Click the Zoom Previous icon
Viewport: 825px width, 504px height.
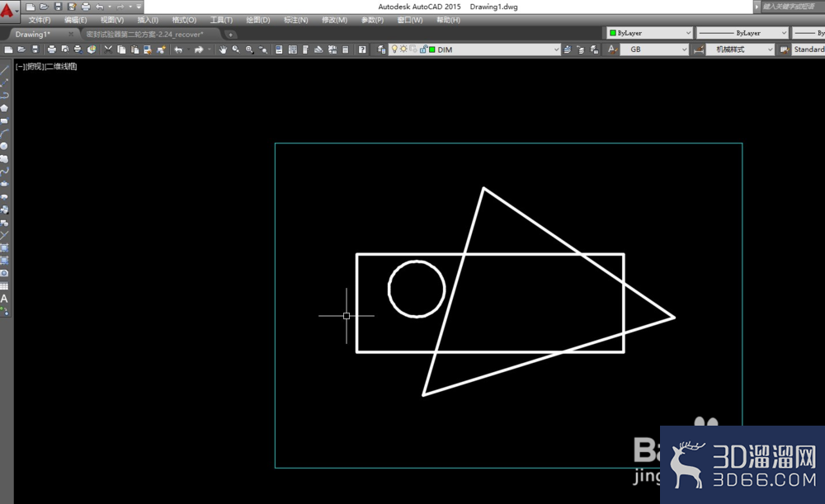[262, 49]
